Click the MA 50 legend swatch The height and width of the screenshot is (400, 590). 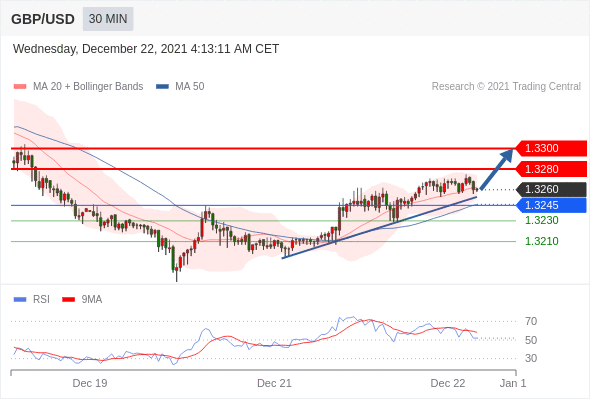click(162, 87)
